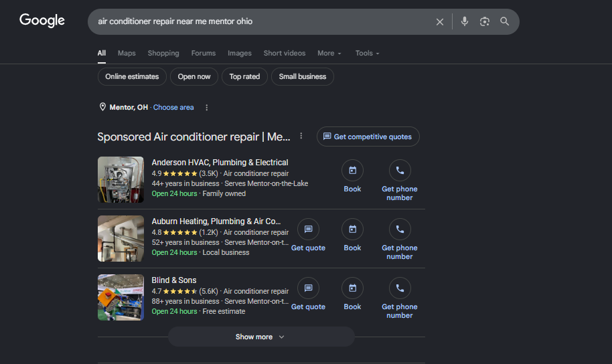The width and height of the screenshot is (612, 364).
Task: Open location options three-dot menu
Action: 206,107
